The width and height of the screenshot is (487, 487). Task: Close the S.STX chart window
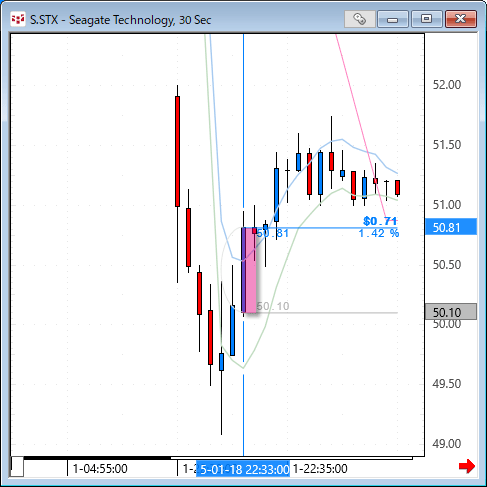pos(461,19)
